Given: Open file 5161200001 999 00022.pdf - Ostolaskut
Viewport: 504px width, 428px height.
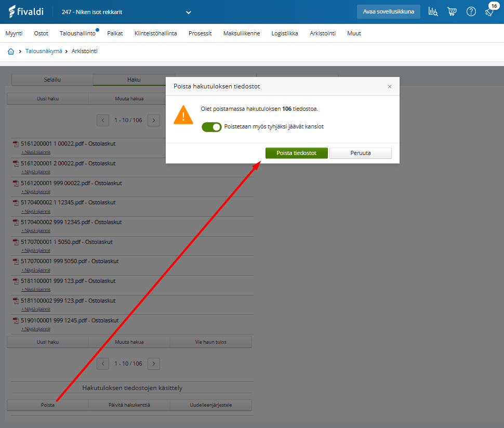Looking at the screenshot, I should 71,183.
